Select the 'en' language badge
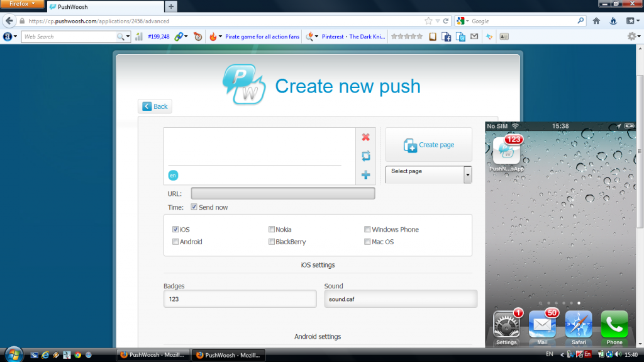Image resolution: width=644 pixels, height=362 pixels. [x=173, y=175]
